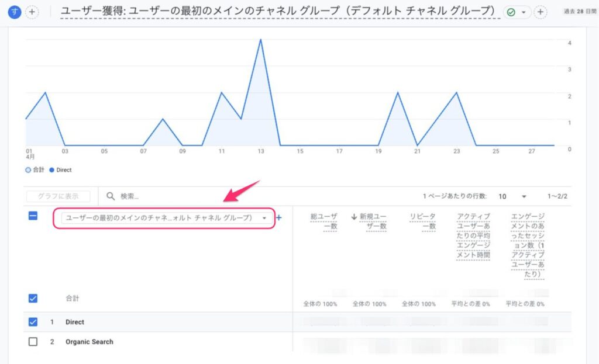Image resolution: width=599 pixels, height=364 pixels.
Task: Click the sort arrow on 新規ユーザー数 column
Action: [x=354, y=217]
